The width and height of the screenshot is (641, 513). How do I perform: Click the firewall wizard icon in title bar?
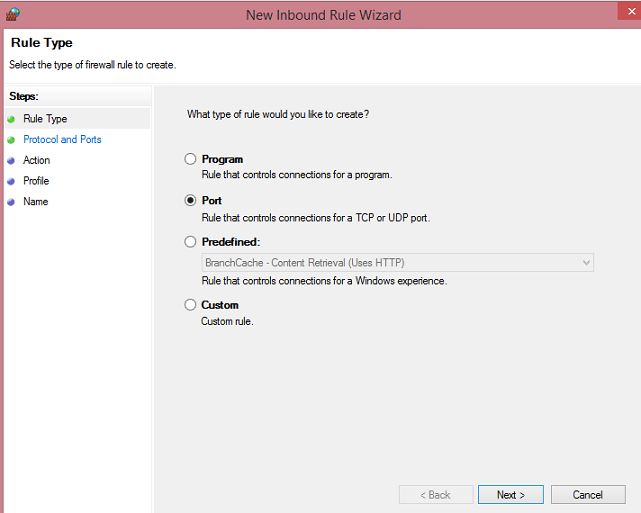[13, 14]
